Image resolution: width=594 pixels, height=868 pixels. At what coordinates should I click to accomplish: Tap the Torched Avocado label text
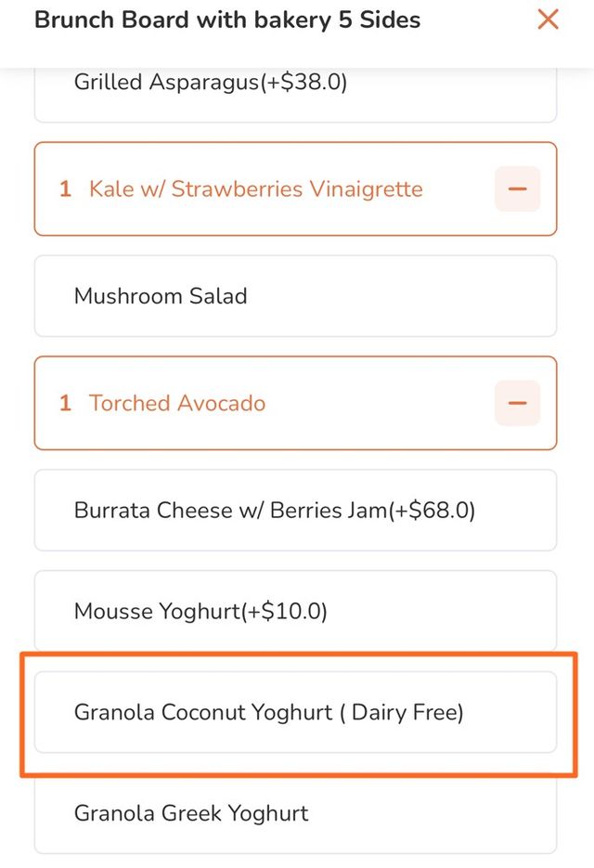click(177, 403)
